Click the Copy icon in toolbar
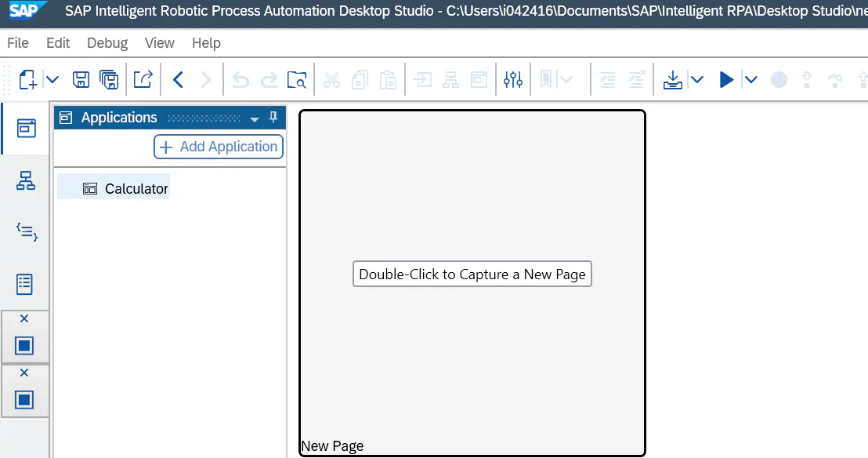 [360, 80]
